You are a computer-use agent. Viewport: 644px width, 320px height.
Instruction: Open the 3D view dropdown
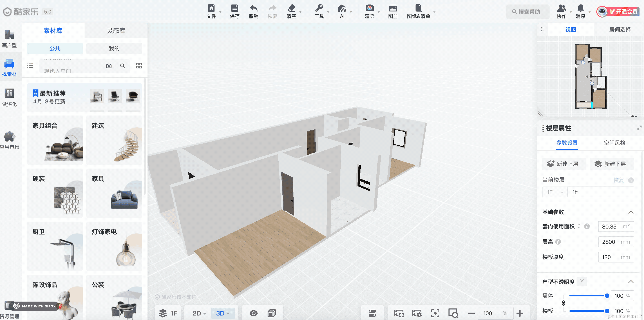223,313
